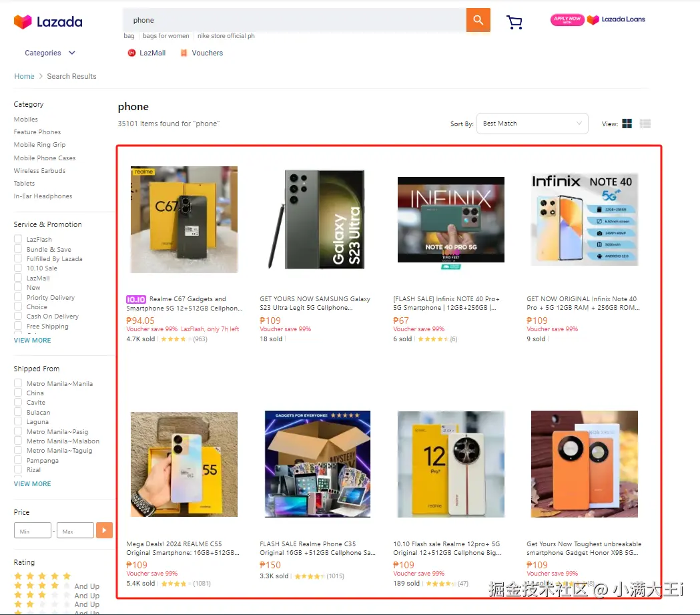Click the orange search magnifier button
The width and height of the screenshot is (700, 615).
tap(478, 20)
